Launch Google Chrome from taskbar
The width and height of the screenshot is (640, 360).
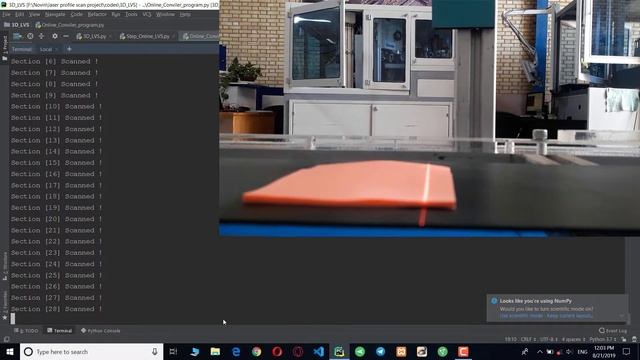point(256,351)
